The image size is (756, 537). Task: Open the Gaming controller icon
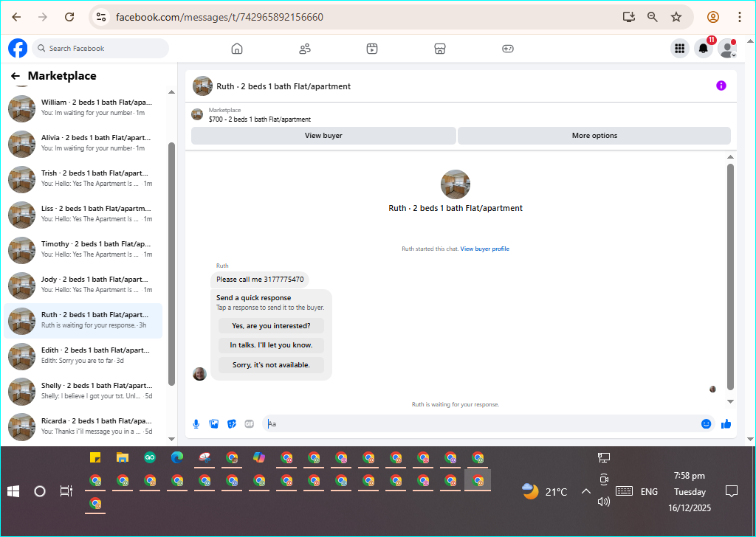coord(508,49)
